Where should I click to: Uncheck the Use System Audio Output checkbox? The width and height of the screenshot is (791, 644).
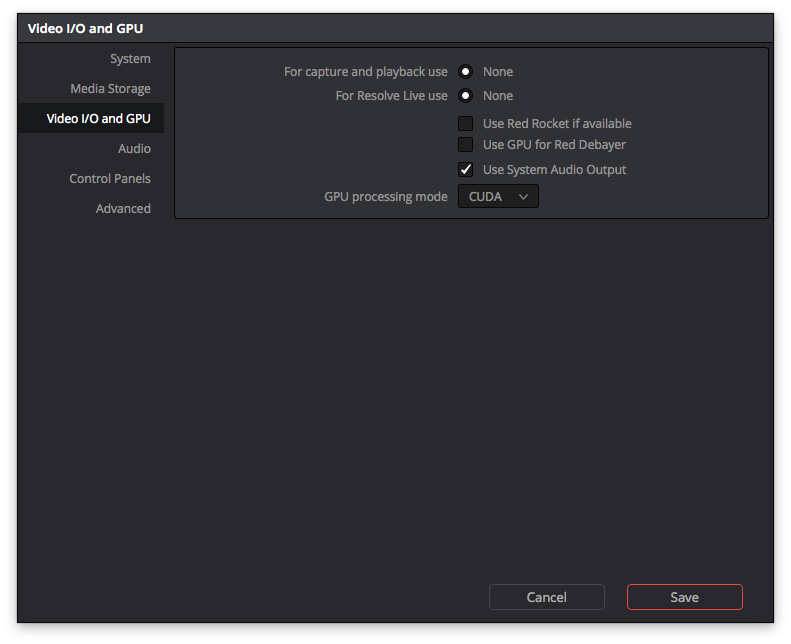466,170
